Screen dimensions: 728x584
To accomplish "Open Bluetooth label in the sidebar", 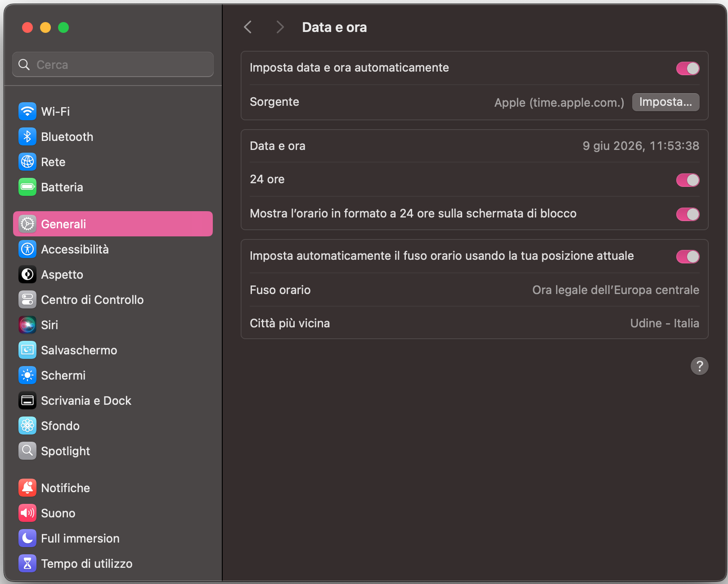I will [67, 137].
